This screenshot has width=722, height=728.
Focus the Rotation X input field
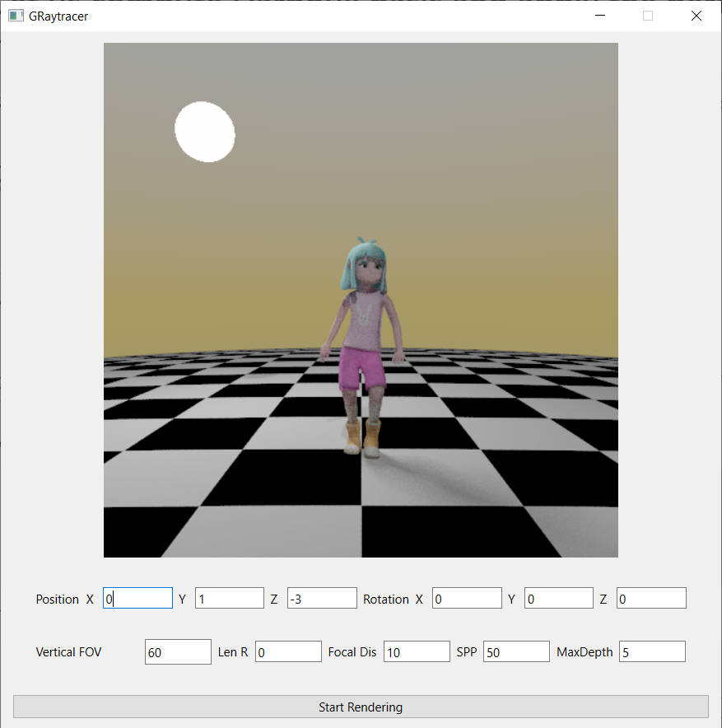(467, 599)
